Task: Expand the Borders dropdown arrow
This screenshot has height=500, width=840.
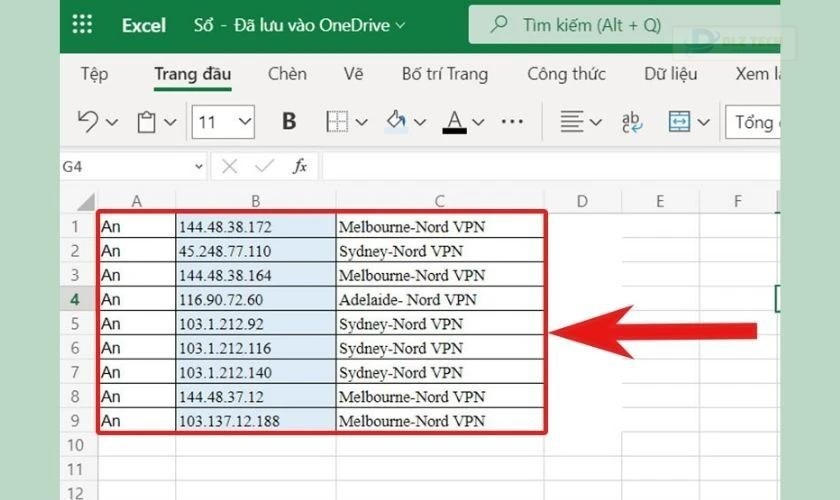Action: point(362,123)
